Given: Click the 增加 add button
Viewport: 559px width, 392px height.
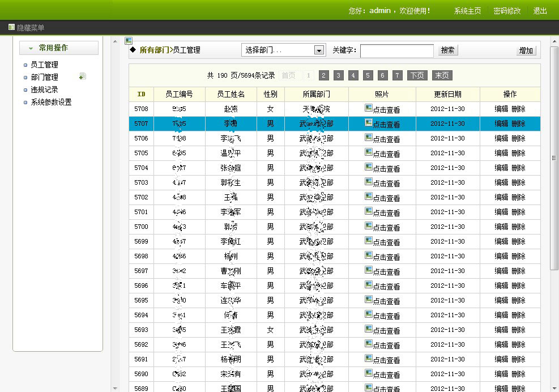Looking at the screenshot, I should pyautogui.click(x=525, y=50).
